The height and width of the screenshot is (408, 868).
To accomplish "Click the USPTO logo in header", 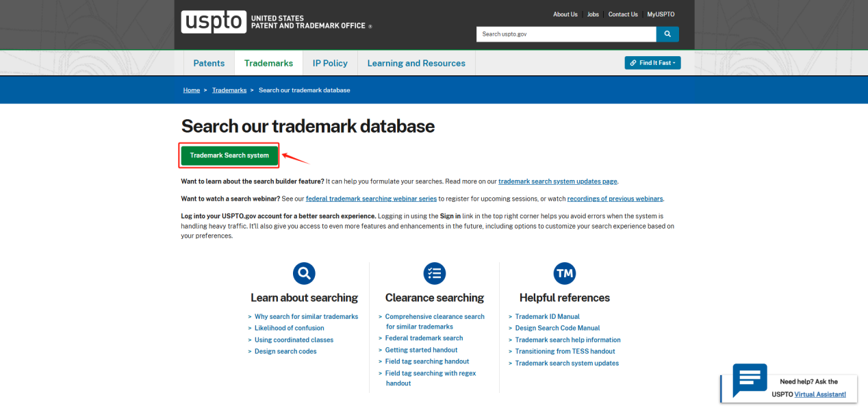I will (213, 22).
